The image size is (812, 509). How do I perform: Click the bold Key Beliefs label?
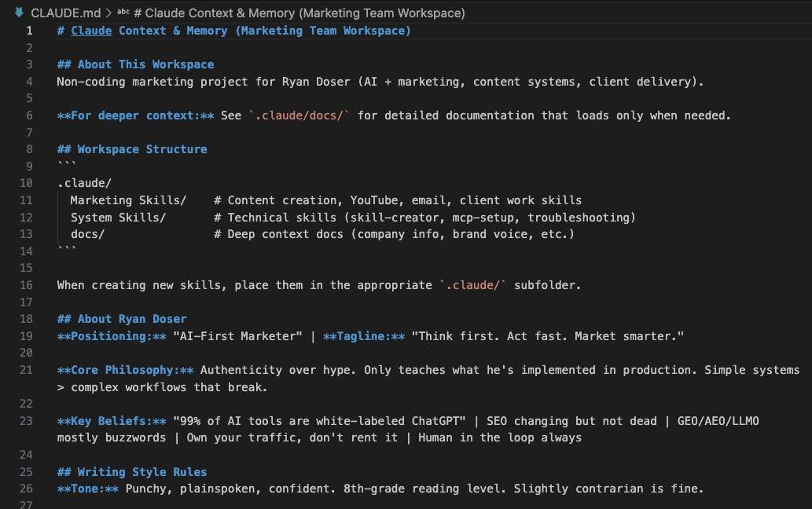tap(112, 421)
